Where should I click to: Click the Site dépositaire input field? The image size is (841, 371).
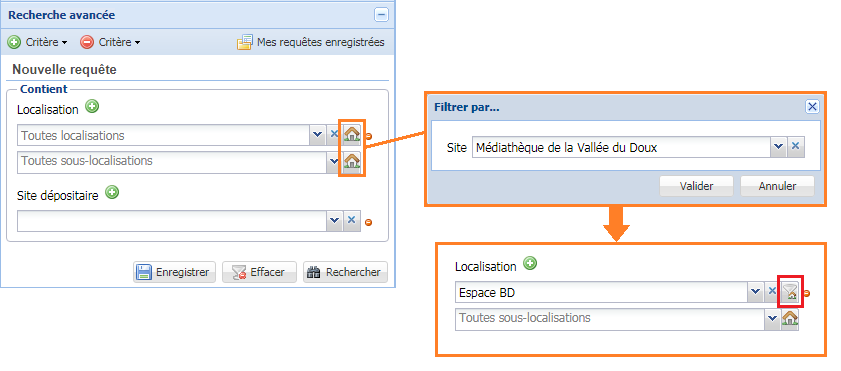pyautogui.click(x=172, y=221)
